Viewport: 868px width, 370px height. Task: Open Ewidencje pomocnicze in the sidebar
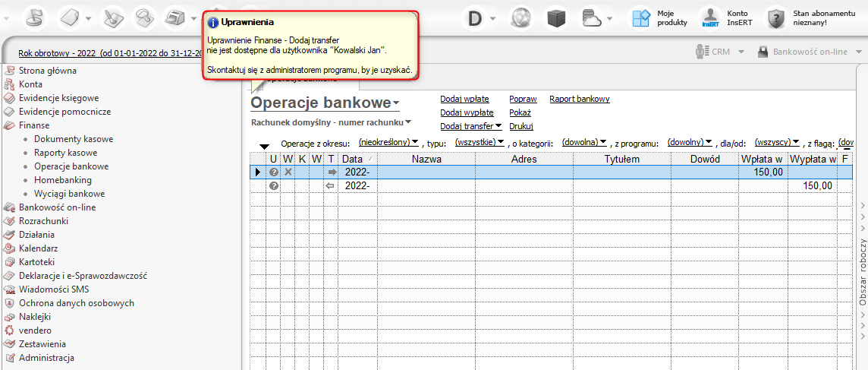point(64,112)
